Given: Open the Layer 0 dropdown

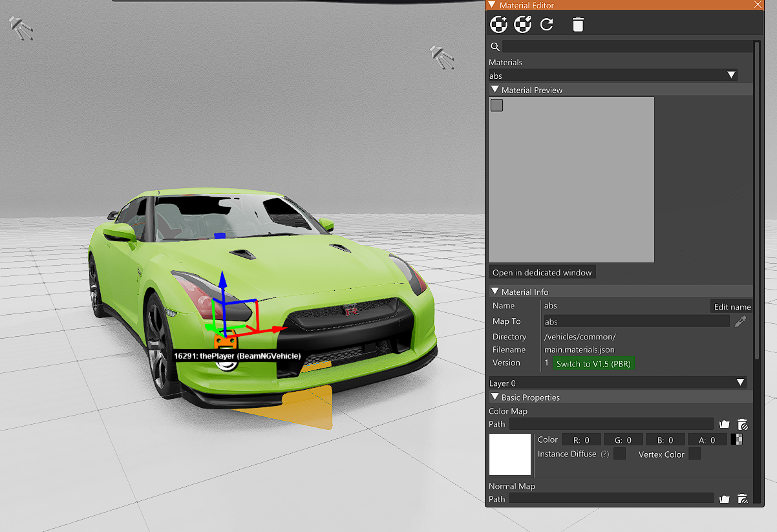Looking at the screenshot, I should tap(617, 383).
